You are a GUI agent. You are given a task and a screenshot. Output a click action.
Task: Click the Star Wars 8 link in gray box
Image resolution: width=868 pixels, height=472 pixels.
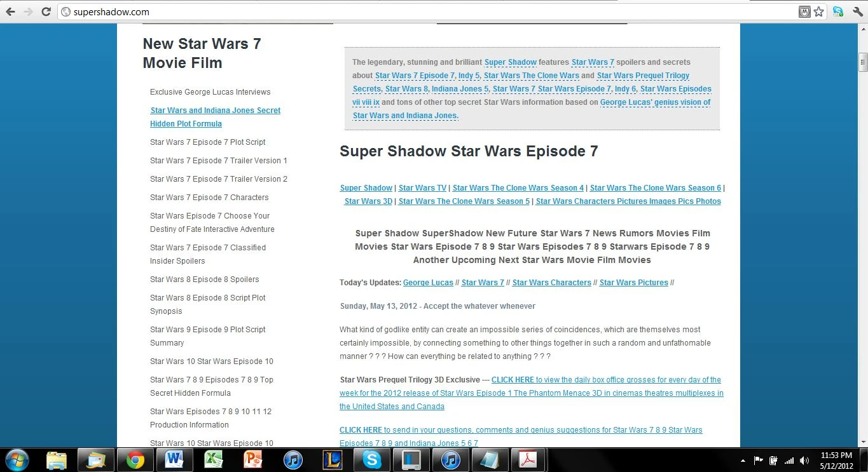click(406, 89)
